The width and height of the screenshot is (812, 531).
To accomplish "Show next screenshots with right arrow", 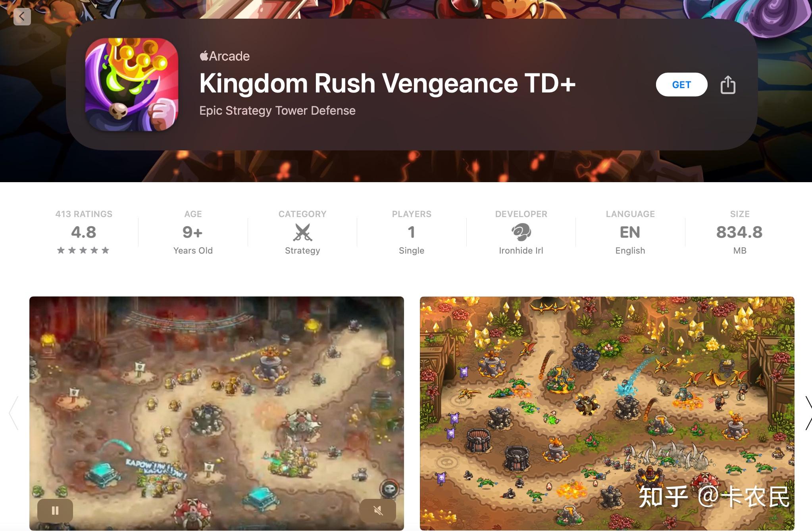I will pos(808,413).
